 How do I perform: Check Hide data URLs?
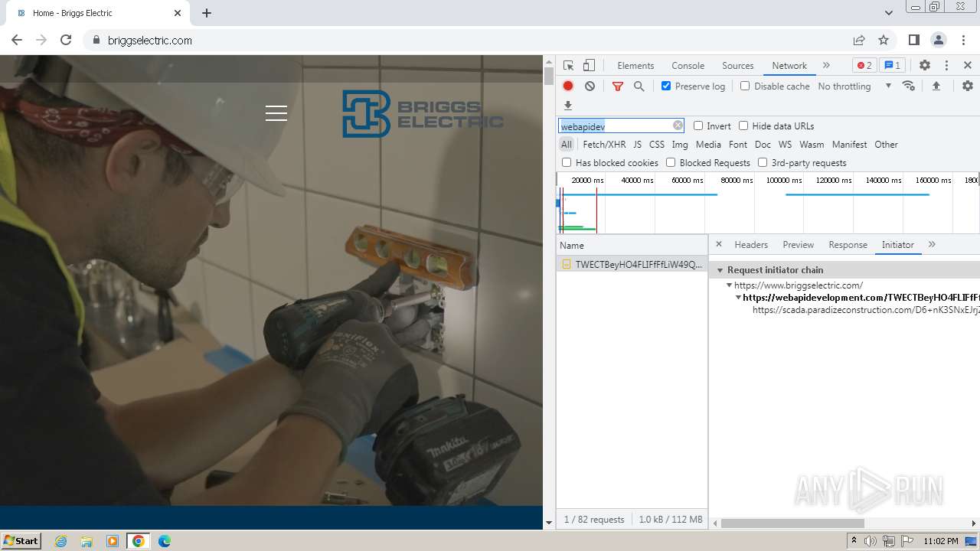tap(743, 126)
